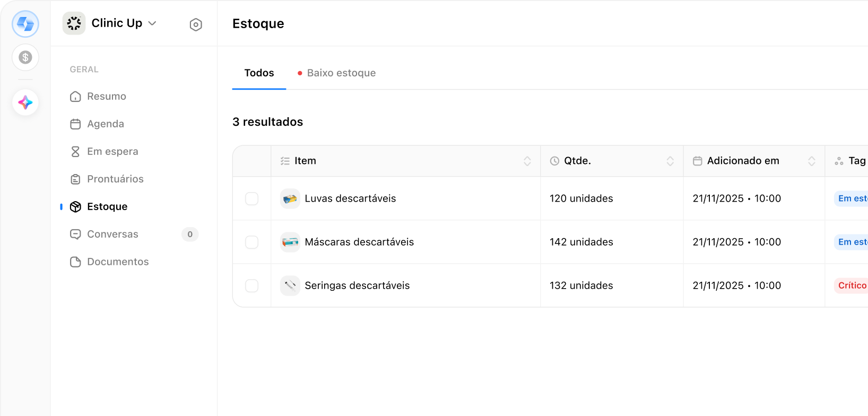Toggle sorting on Adicionado em column

pos(812,161)
